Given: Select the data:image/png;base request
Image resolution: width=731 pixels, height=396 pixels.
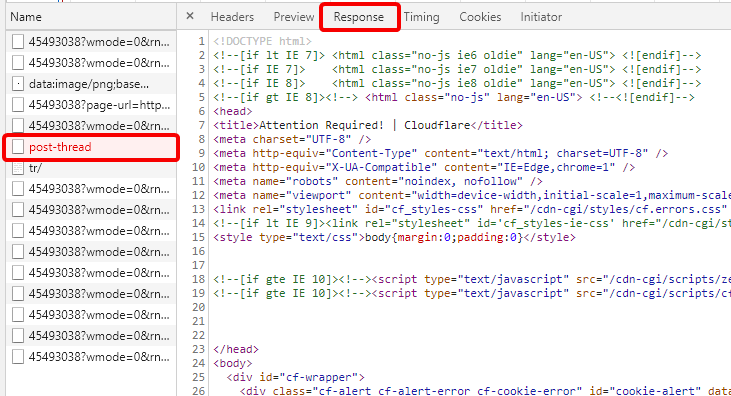Looking at the screenshot, I should pyautogui.click(x=91, y=84).
